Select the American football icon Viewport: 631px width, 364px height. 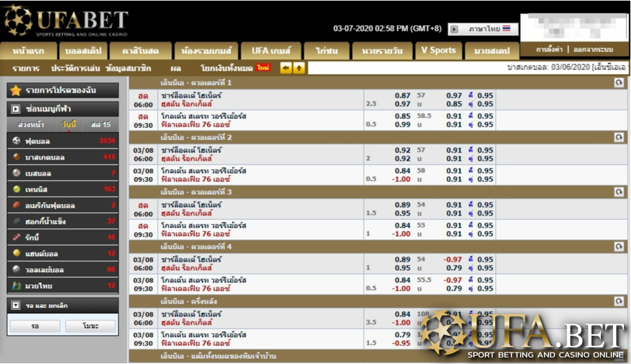(x=17, y=205)
